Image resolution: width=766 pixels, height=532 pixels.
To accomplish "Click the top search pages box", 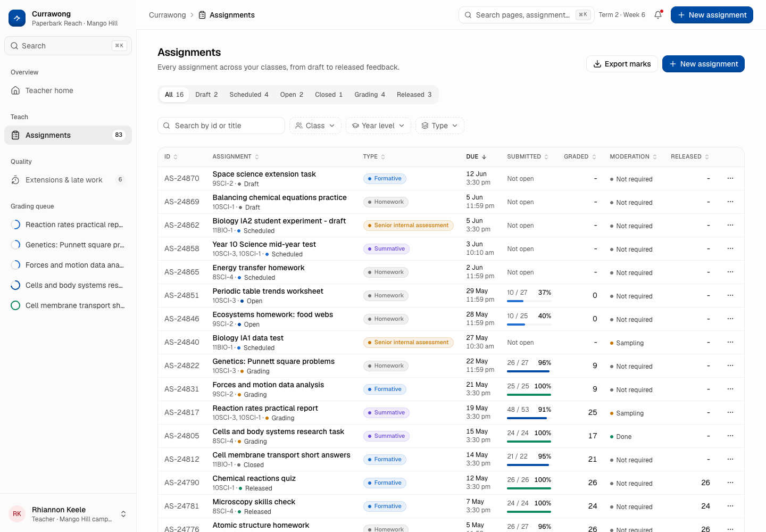I will (527, 15).
